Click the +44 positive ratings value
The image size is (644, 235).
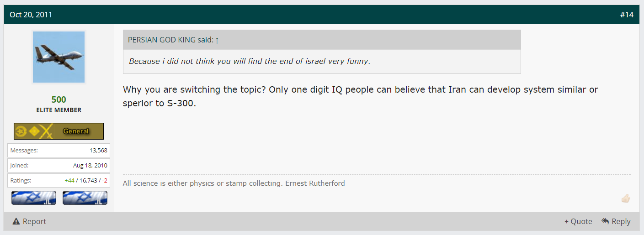pos(69,180)
